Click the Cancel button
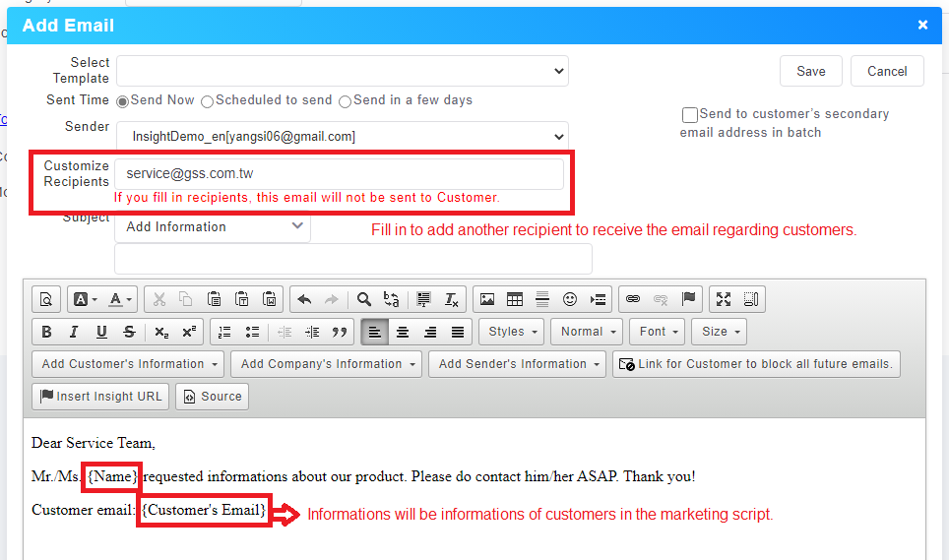 tap(887, 72)
